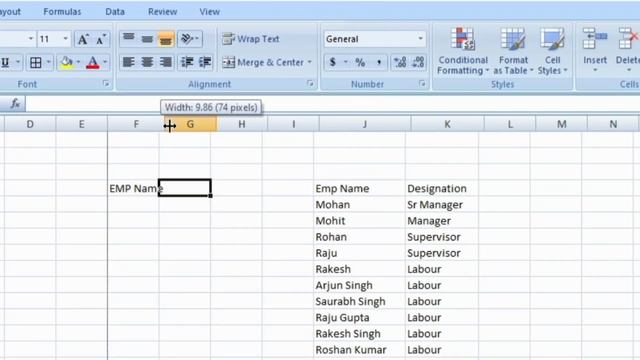Open font size 11 dropdown

coord(65,39)
